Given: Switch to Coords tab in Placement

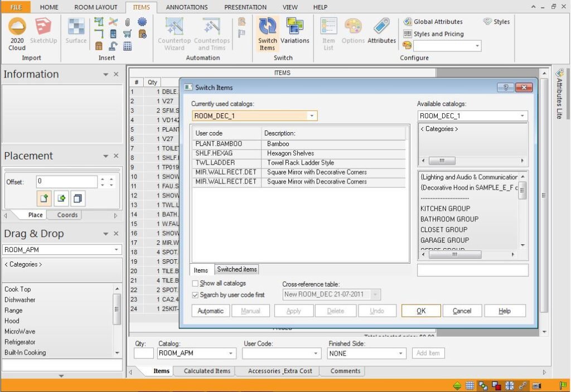Looking at the screenshot, I should pos(67,215).
